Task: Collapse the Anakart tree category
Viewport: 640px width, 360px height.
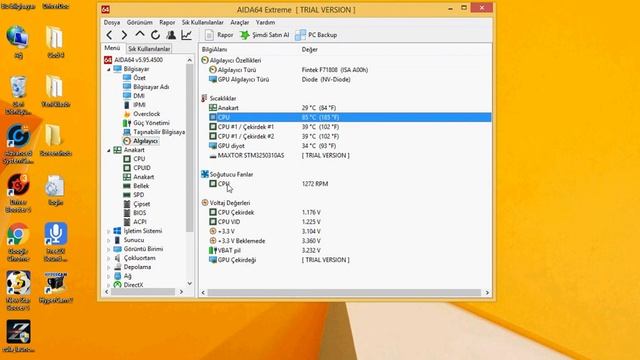Action: 109,150
